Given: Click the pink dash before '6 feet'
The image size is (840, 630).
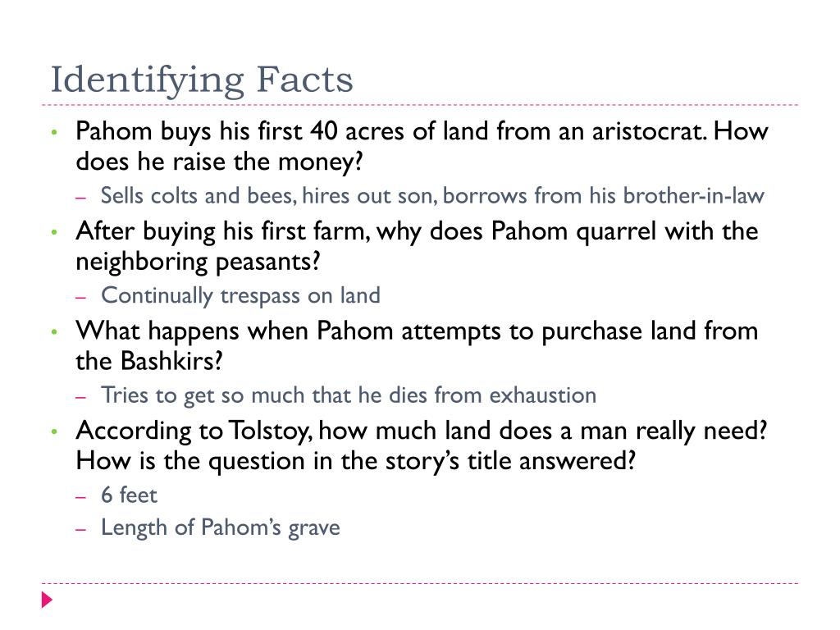Looking at the screenshot, I should pyautogui.click(x=81, y=496).
